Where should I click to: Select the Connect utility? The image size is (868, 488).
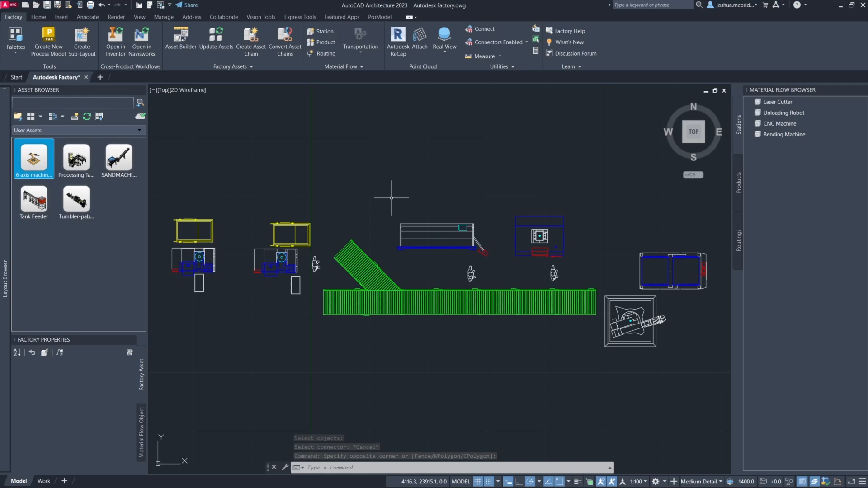pos(480,28)
